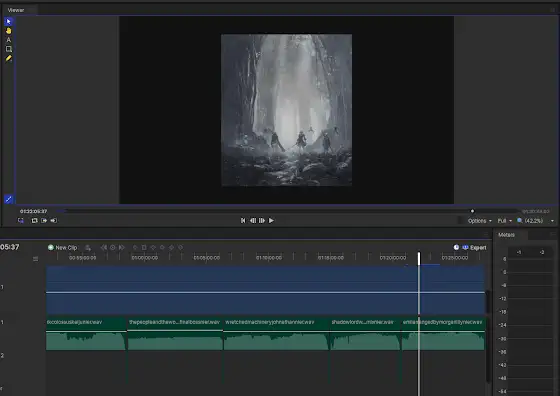Viewport: 560px width, 396px height.
Task: Select audio clip shadowlordw...mstner.wav
Action: tap(365, 334)
